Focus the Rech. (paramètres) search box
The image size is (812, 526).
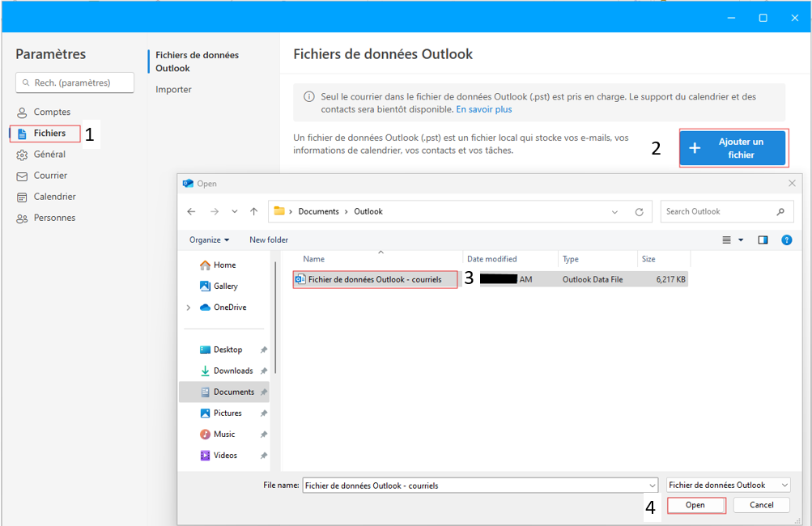[x=75, y=83]
